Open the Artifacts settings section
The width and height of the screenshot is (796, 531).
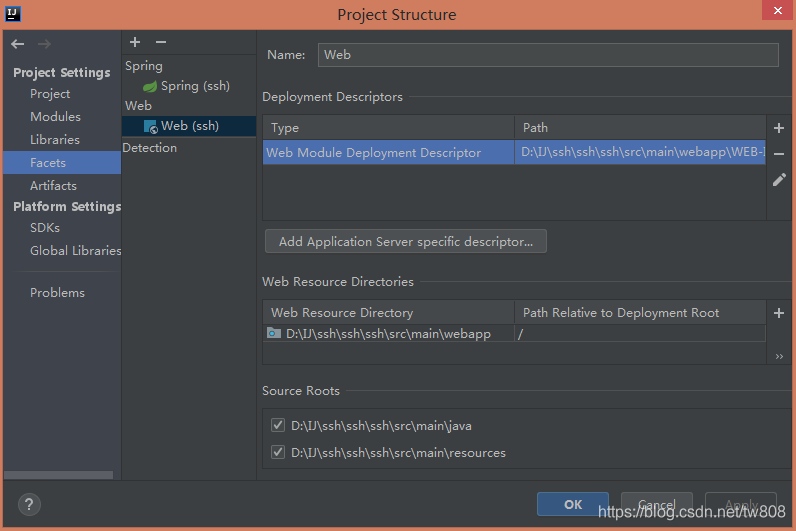click(x=53, y=186)
